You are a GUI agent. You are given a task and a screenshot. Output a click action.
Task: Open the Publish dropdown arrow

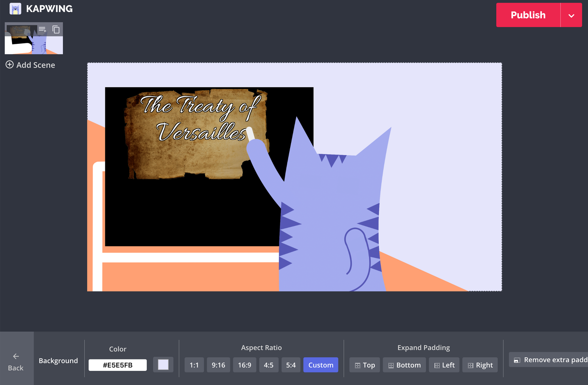(x=571, y=15)
